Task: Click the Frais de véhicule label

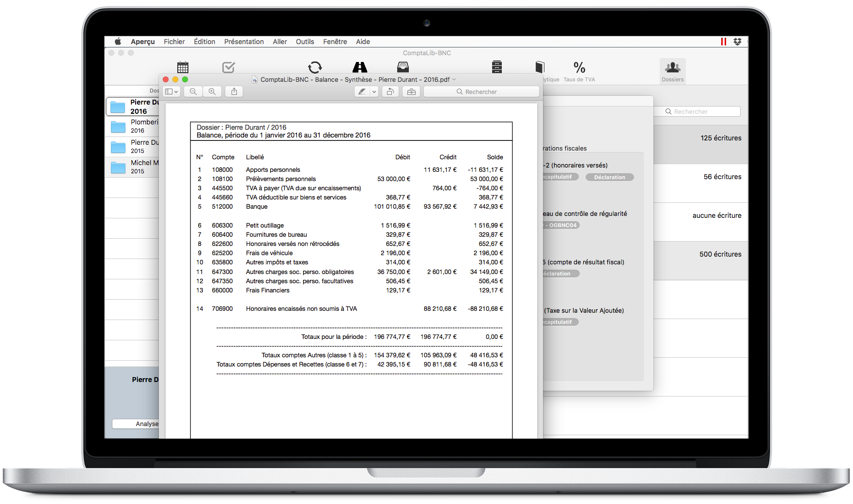Action: coord(269,253)
